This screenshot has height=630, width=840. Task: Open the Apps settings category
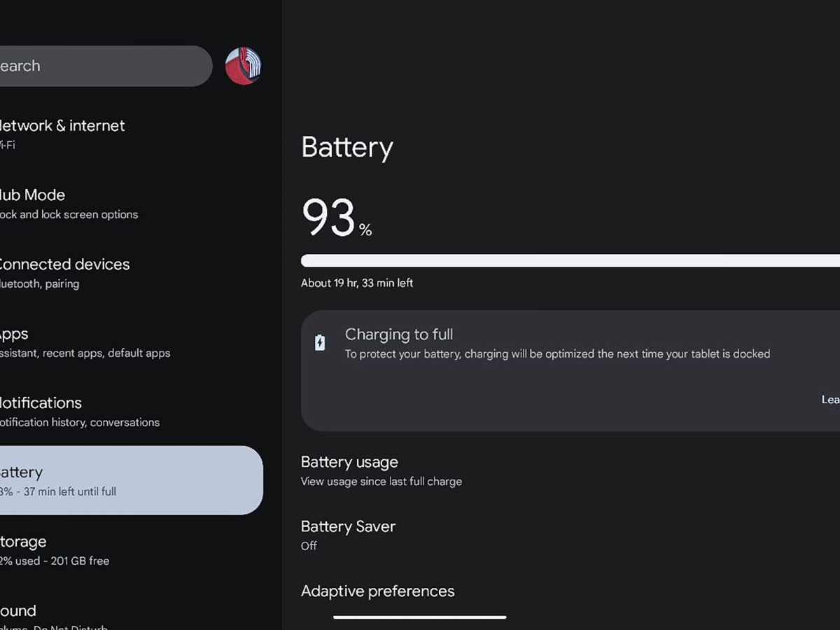(42, 342)
